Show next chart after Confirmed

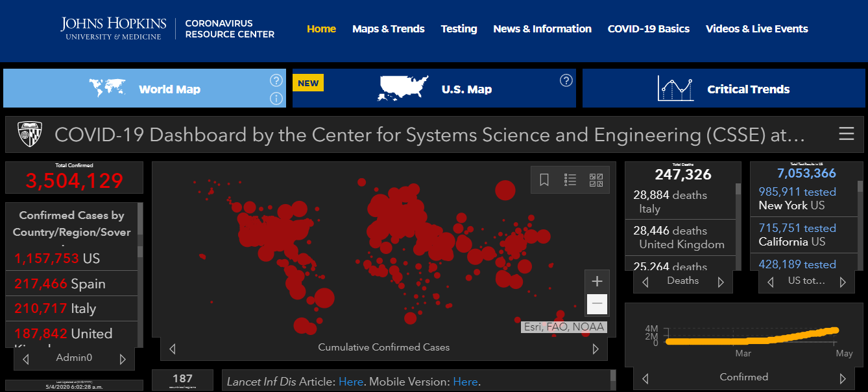[x=843, y=378]
